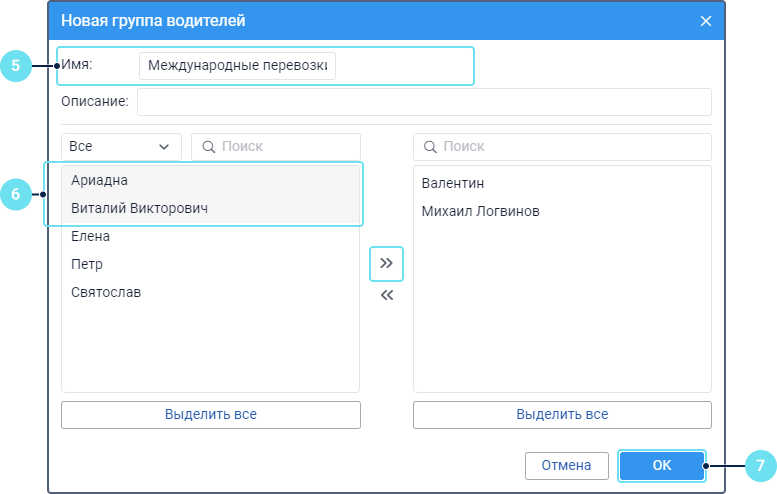
Task: Focus the right Поиск search box
Action: pyautogui.click(x=570, y=147)
